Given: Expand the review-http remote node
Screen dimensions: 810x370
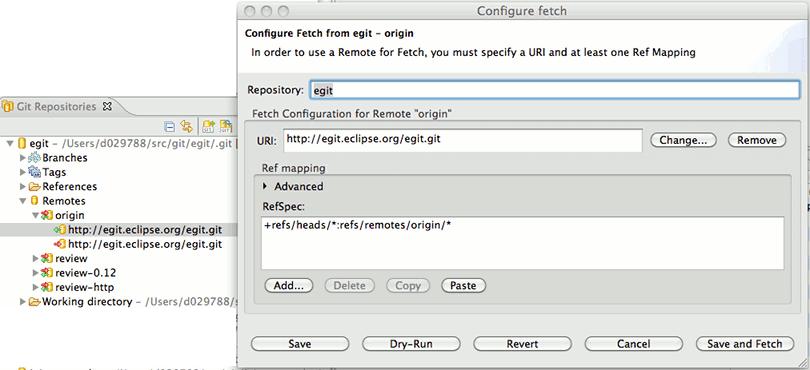Looking at the screenshot, I should 36,287.
